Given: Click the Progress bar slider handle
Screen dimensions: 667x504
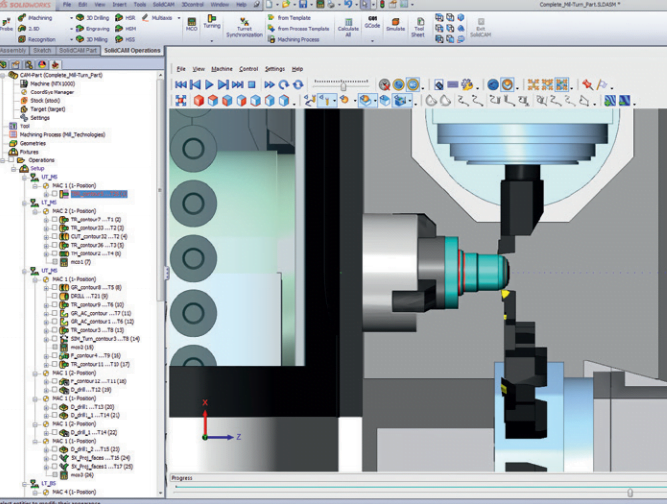Looking at the screenshot, I should click(630, 493).
